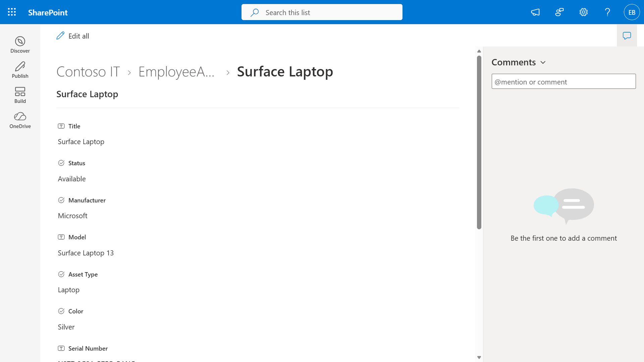Image resolution: width=644 pixels, height=362 pixels.
Task: Click the Title field icon
Action: (x=61, y=126)
